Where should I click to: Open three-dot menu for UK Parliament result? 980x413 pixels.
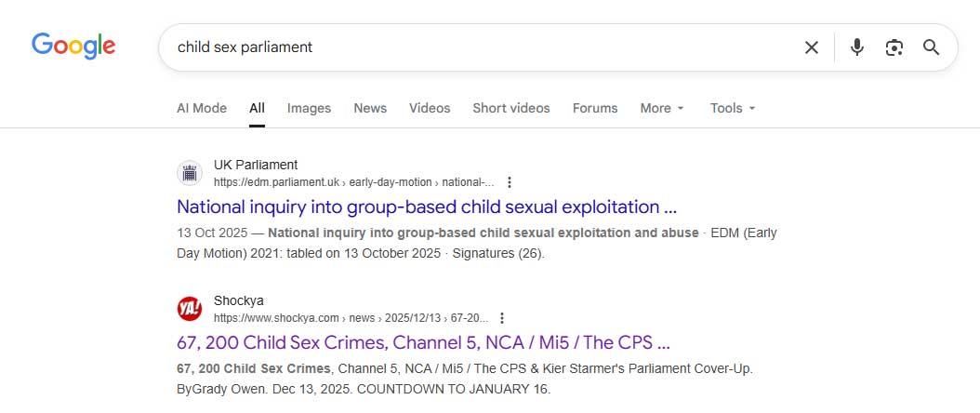tap(510, 182)
